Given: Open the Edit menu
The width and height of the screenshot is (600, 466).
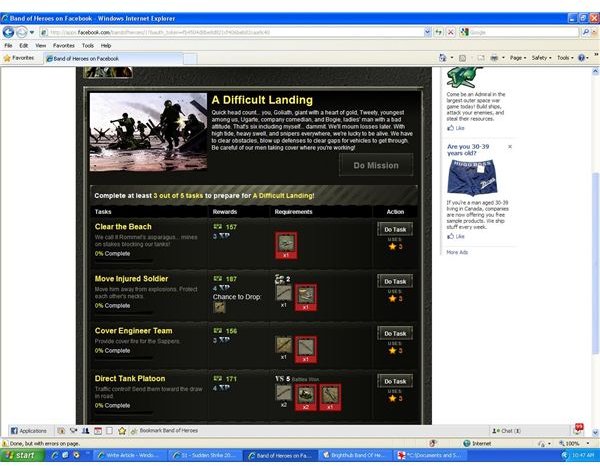Looking at the screenshot, I should tap(24, 46).
